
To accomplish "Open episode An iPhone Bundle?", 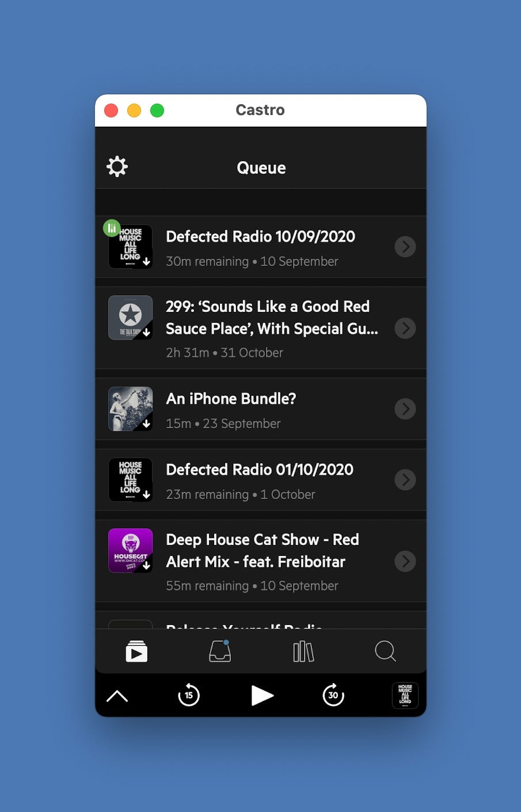I will [x=230, y=399].
